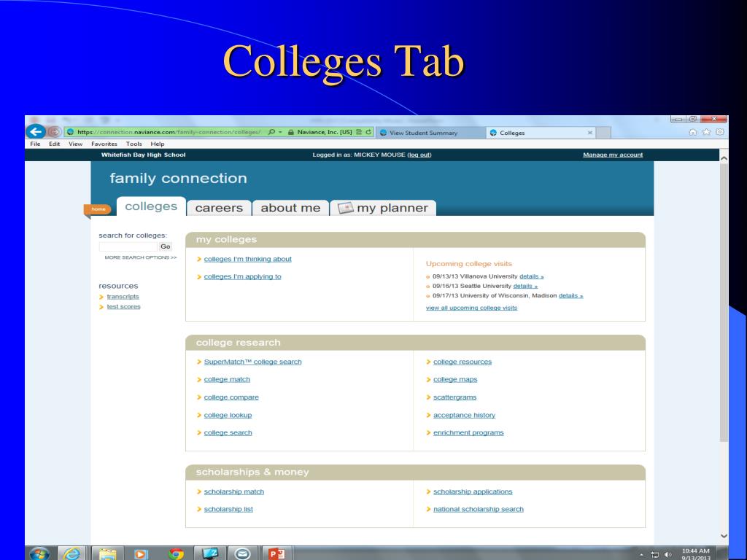Open Windows Media Player in taskbar
747x560 pixels.
141,554
